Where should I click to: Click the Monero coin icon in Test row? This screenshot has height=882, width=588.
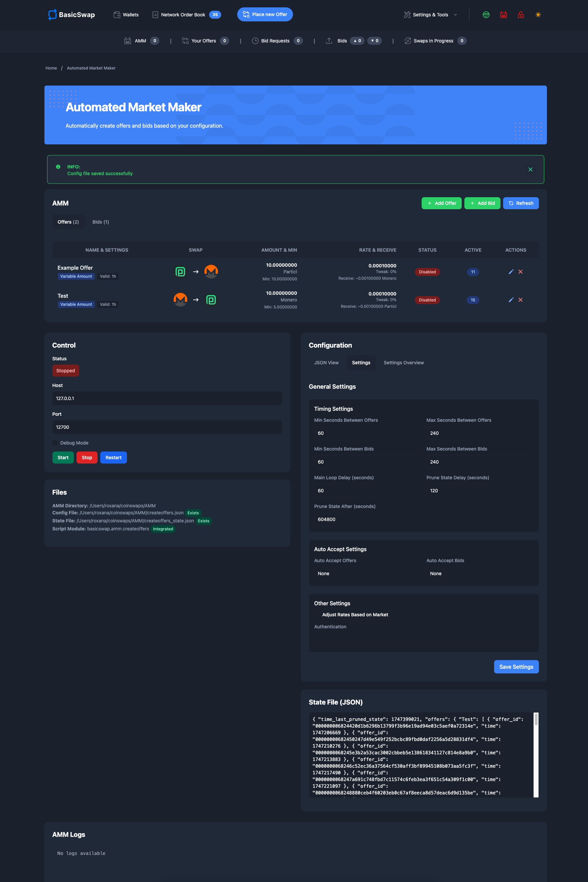point(180,300)
